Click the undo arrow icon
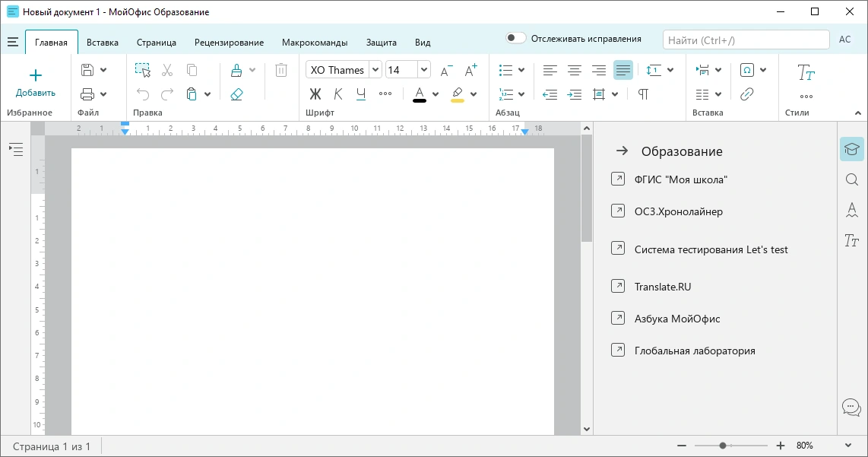The image size is (868, 457). pos(143,94)
